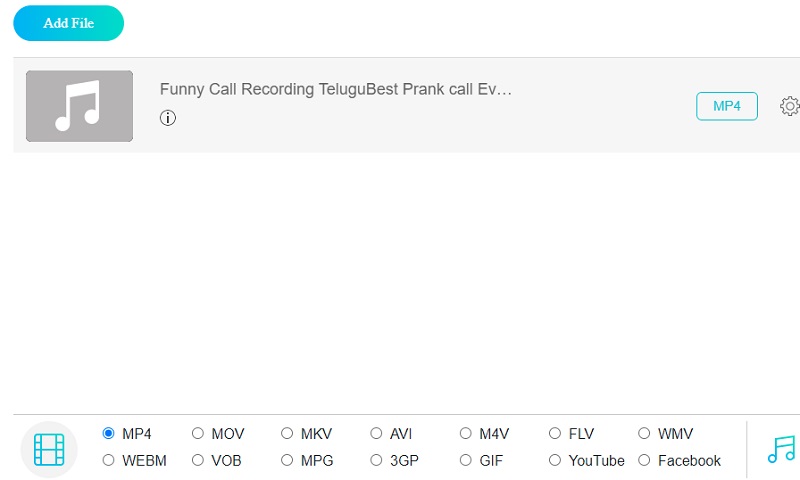Pick the AVI format option
The width and height of the screenshot is (800, 480).
pyautogui.click(x=376, y=434)
